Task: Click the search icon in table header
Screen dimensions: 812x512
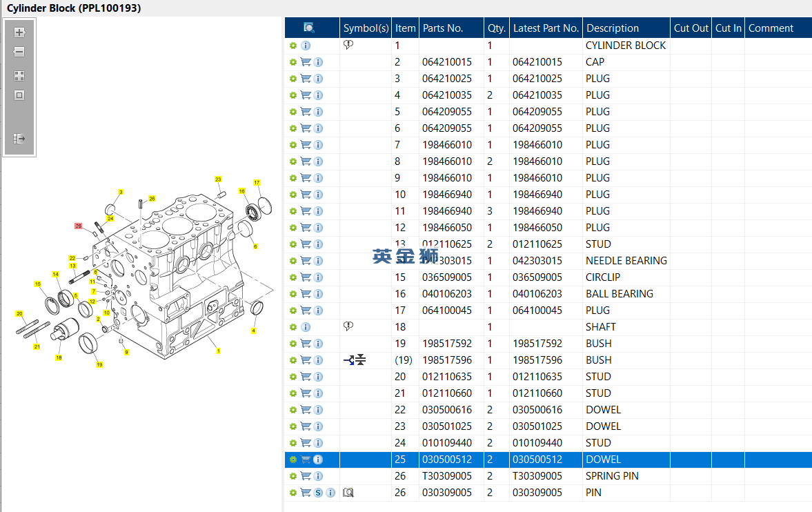Action: coord(309,28)
